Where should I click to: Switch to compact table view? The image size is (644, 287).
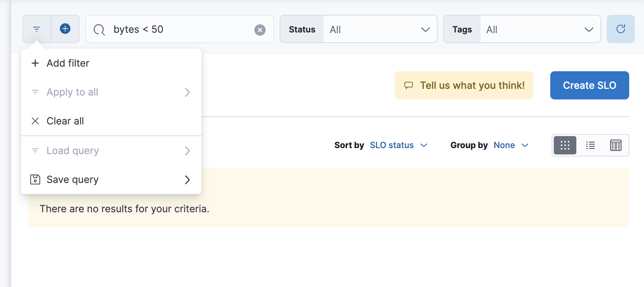[x=616, y=145]
